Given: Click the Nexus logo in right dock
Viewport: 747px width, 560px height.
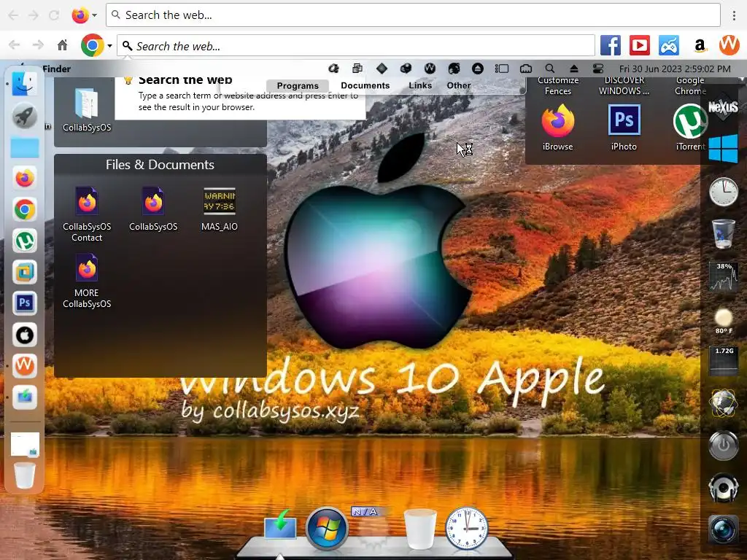Looking at the screenshot, I should click(x=723, y=106).
